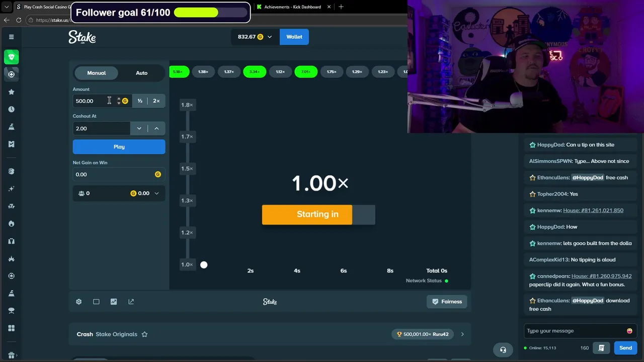Open the flame Hot Games icon

pyautogui.click(x=11, y=224)
